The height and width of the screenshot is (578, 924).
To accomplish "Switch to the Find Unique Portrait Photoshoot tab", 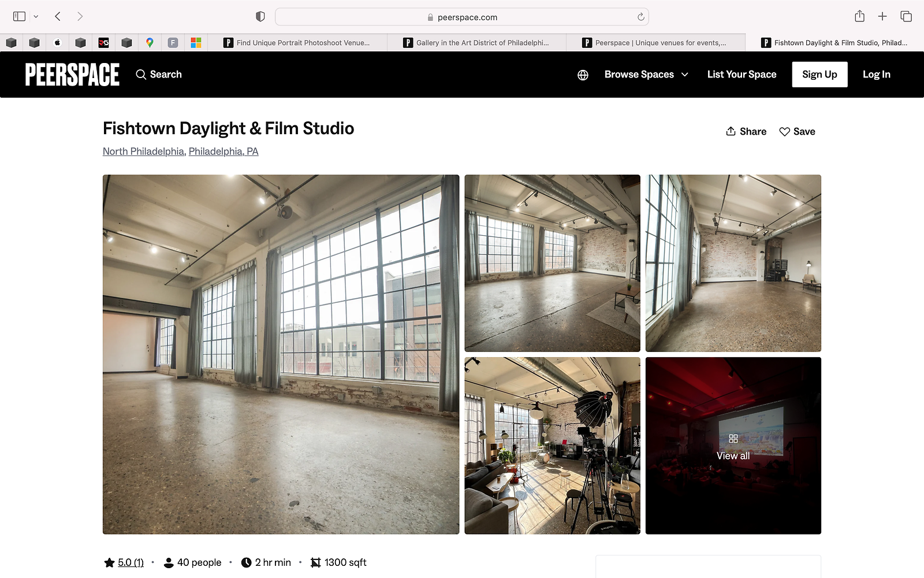I will (297, 42).
